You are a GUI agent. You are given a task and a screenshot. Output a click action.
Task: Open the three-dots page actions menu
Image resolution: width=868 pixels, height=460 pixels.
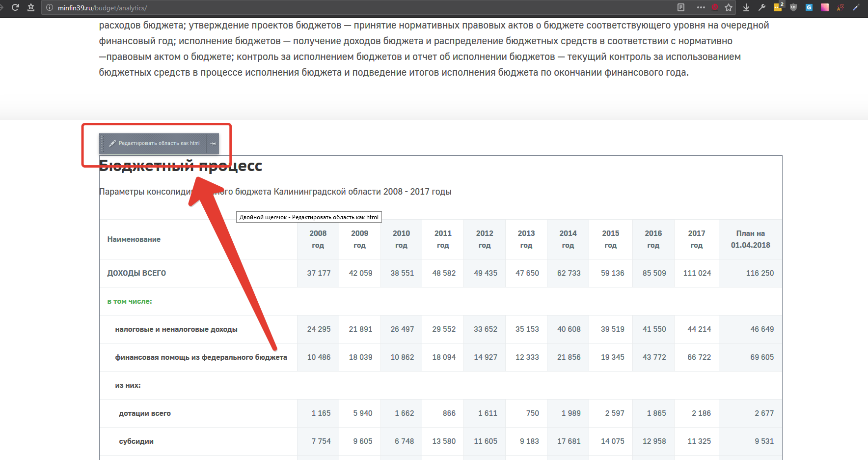tap(701, 7)
